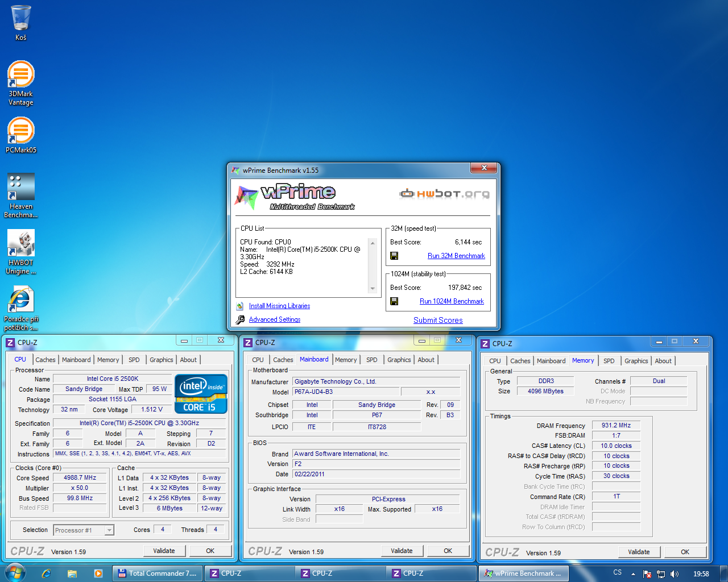This screenshot has height=582, width=728.
Task: Click the save icon for the 1024M score
Action: coord(394,301)
